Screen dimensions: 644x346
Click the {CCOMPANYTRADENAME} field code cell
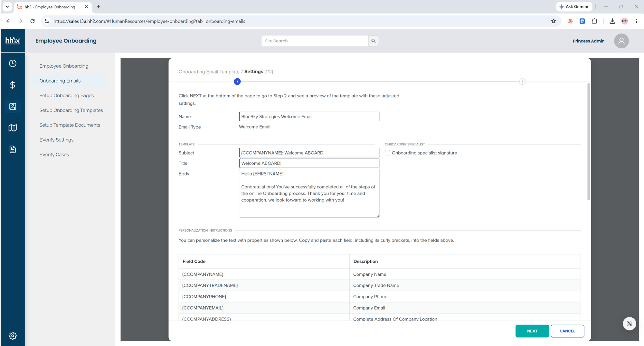(x=264, y=285)
